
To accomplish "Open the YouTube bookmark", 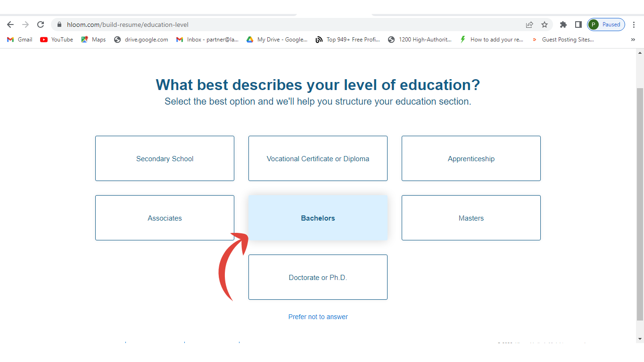I will (x=57, y=40).
